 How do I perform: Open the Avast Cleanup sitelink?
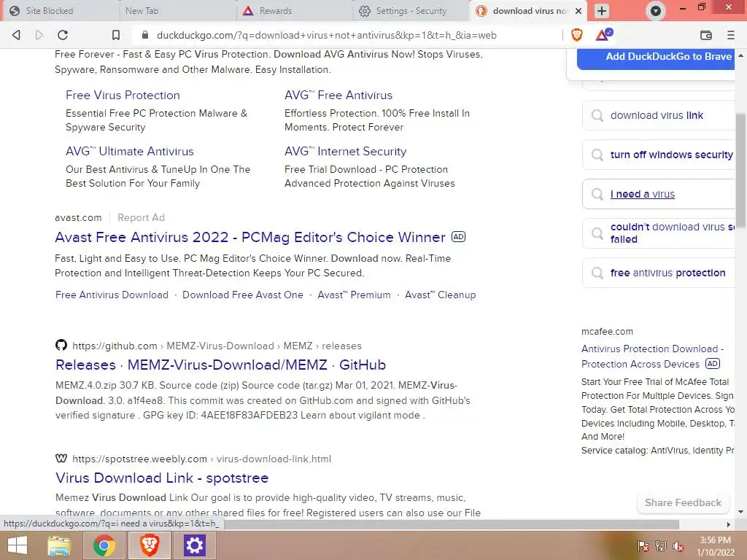[440, 295]
